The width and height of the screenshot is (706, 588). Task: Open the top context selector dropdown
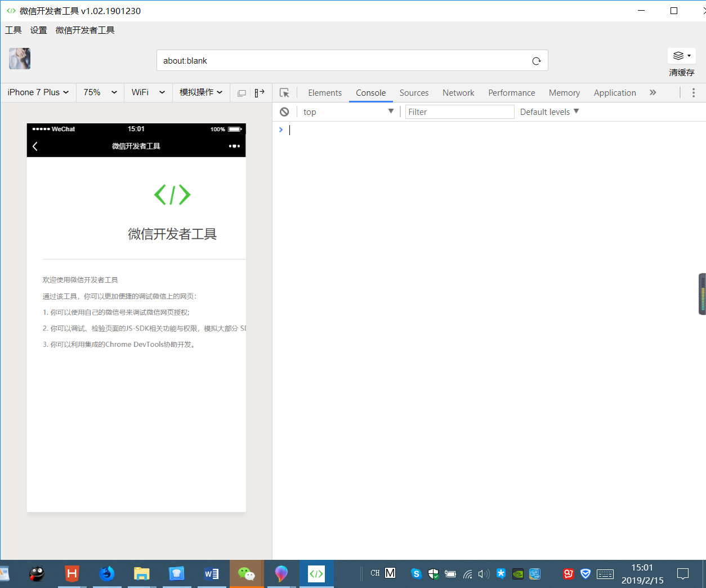[x=348, y=112]
